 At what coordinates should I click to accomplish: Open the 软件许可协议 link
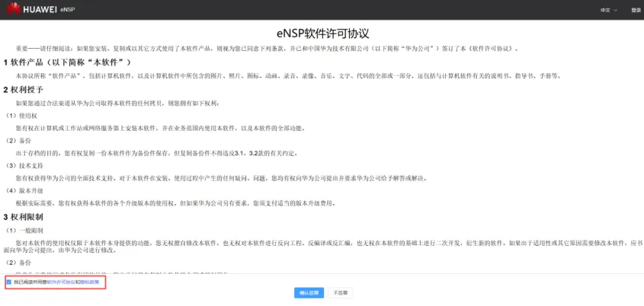(x=61, y=282)
